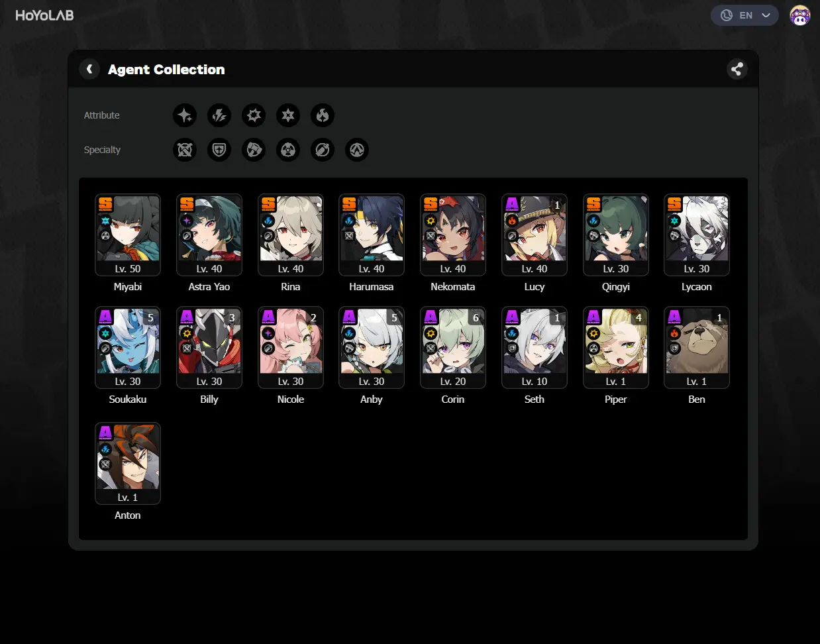View Seth's agent portrait
The height and width of the screenshot is (644, 820).
coord(535,347)
